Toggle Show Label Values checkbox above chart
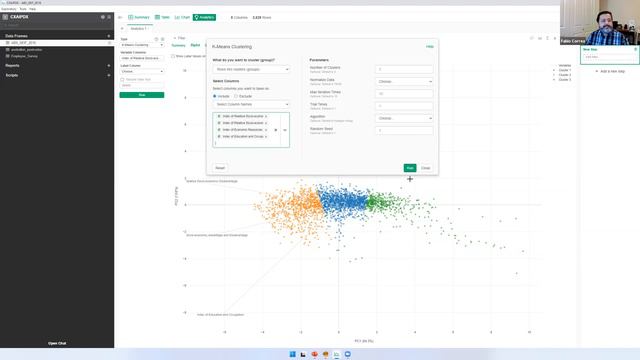The width and height of the screenshot is (640, 360). coord(173,56)
